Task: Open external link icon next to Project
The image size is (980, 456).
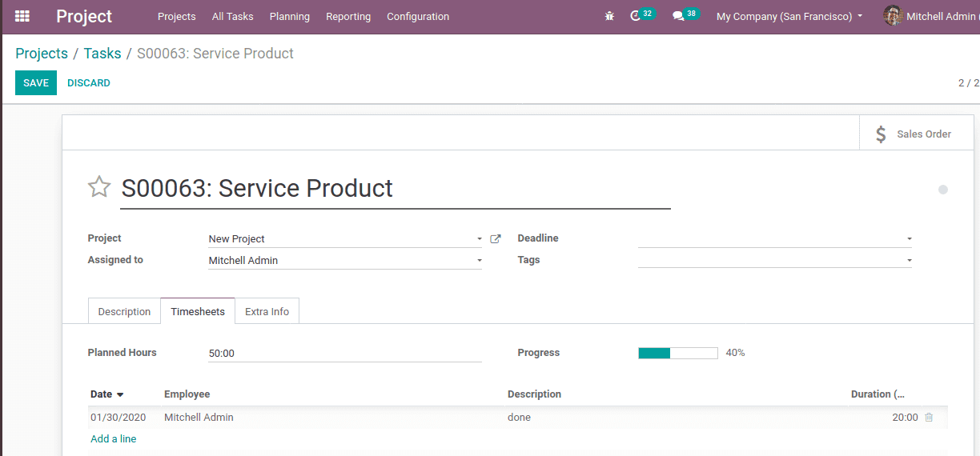Action: click(x=496, y=238)
